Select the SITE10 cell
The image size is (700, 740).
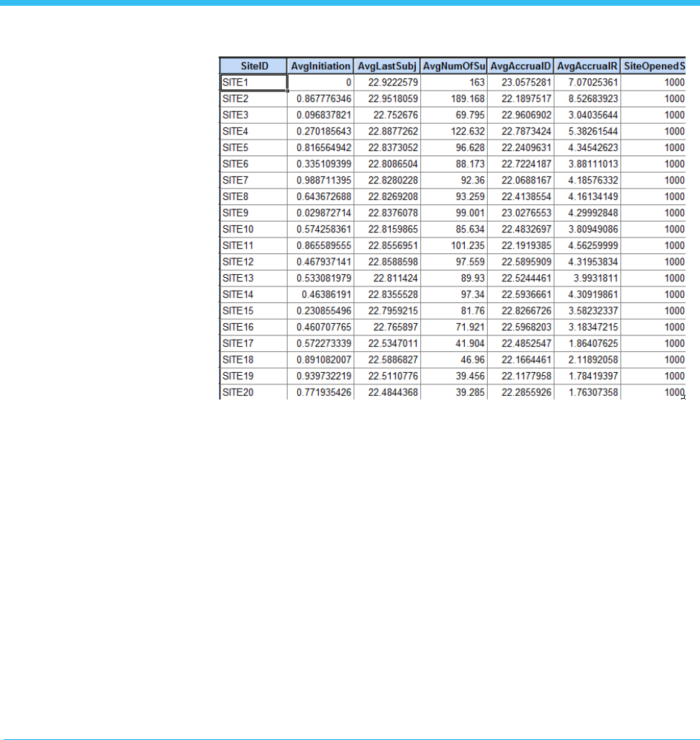pos(254,230)
